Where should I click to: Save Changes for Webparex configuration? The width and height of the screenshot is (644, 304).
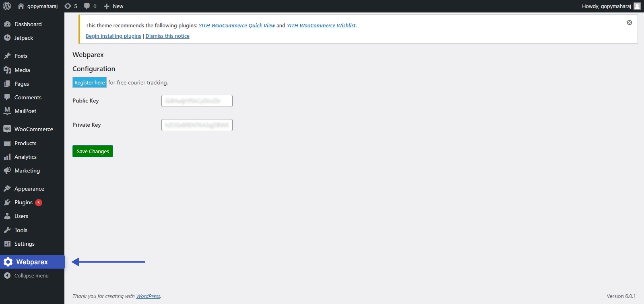pyautogui.click(x=93, y=151)
